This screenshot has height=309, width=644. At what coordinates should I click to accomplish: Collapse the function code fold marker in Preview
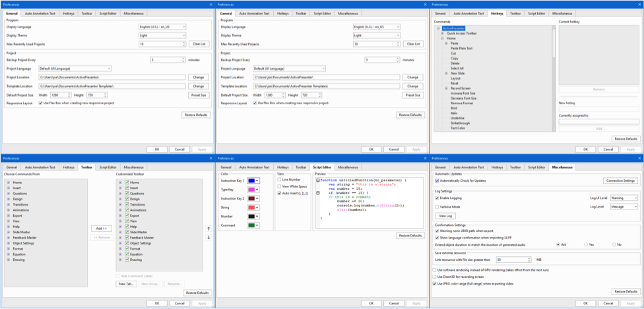click(x=317, y=180)
